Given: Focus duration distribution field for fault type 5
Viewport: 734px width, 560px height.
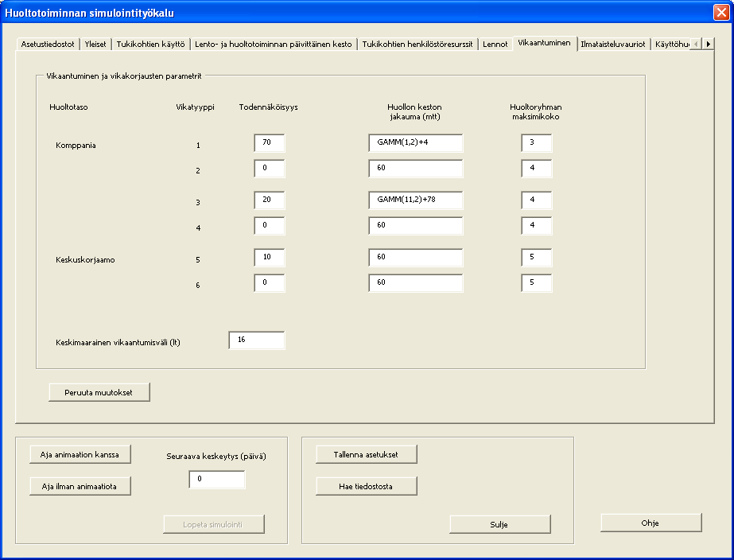Looking at the screenshot, I should pos(416,258).
